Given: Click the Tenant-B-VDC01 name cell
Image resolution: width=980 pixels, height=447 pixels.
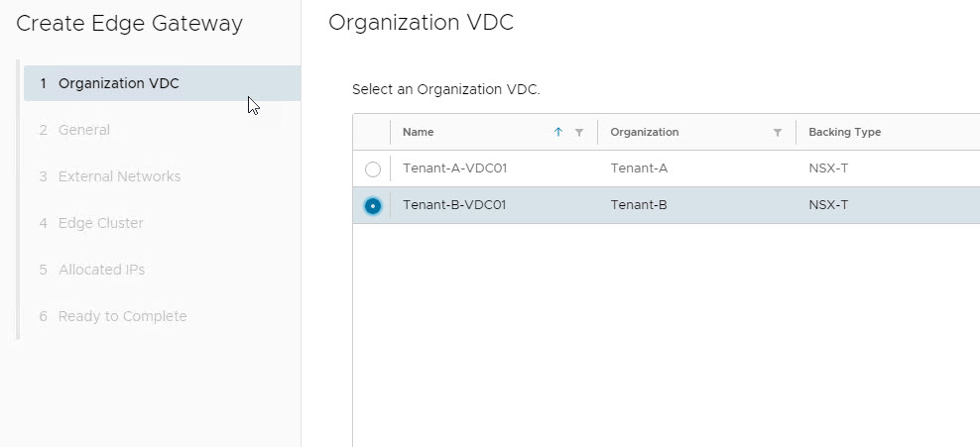Looking at the screenshot, I should click(x=454, y=205).
